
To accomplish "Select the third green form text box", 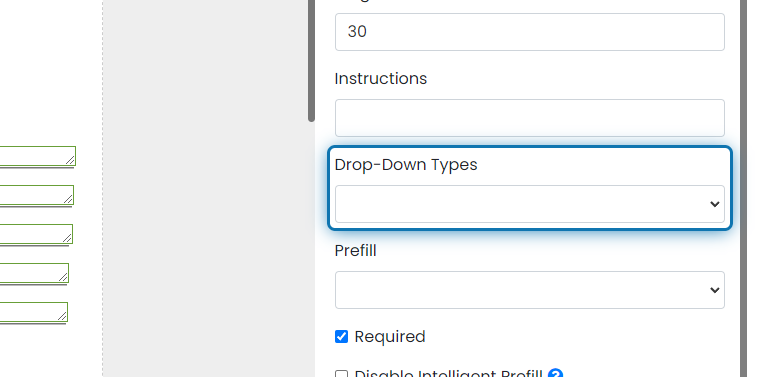I will [36, 234].
